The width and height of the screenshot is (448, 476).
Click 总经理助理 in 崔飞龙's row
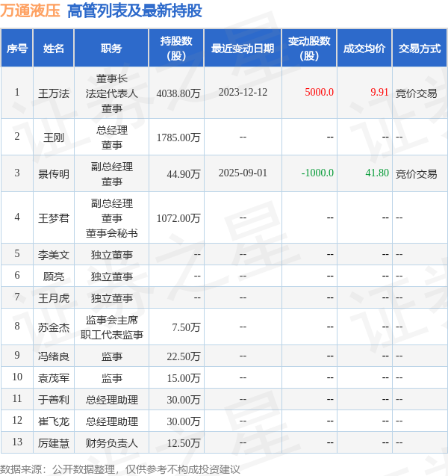coord(111,421)
